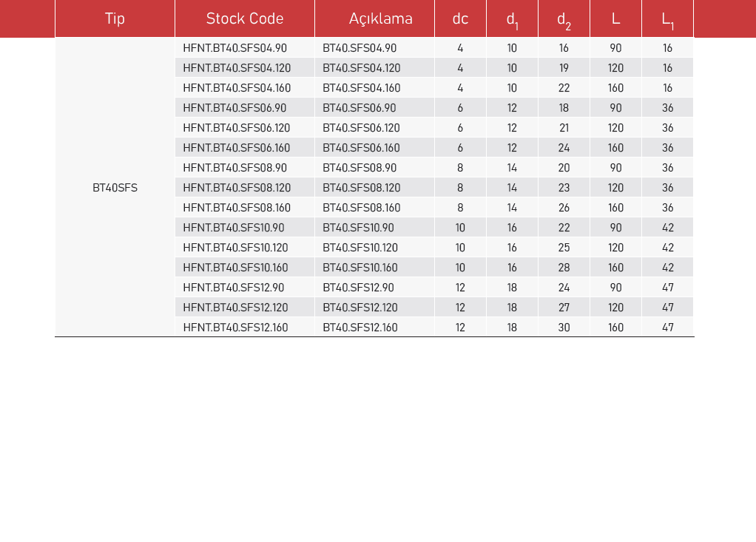
Task: Click the d2 value 30 in last row
Action: click(564, 328)
